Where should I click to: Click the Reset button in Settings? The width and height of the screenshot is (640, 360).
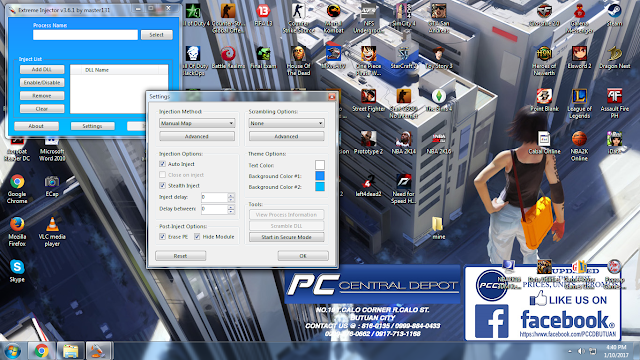point(180,256)
